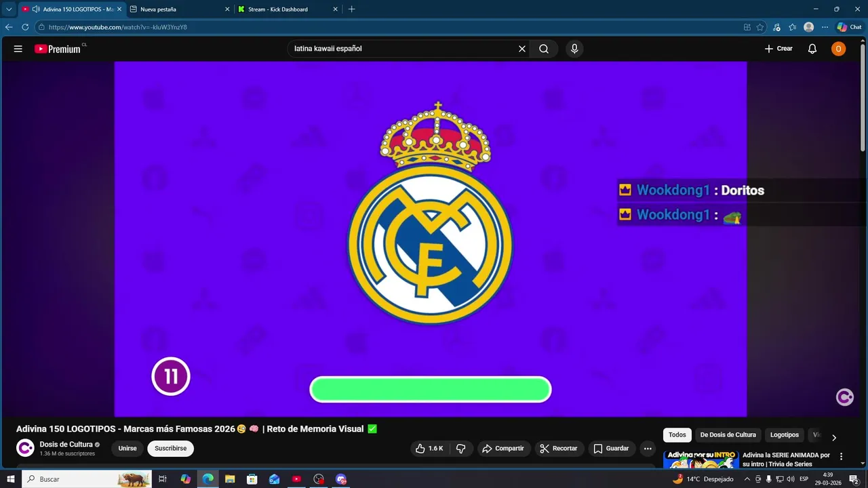Open the split-screen apps icon in address bar

747,27
